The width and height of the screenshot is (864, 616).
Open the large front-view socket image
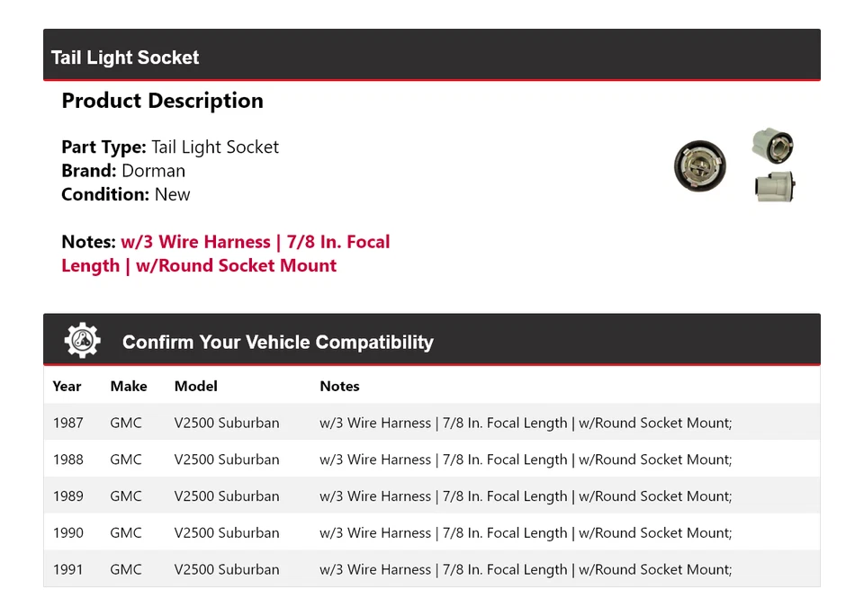(699, 166)
